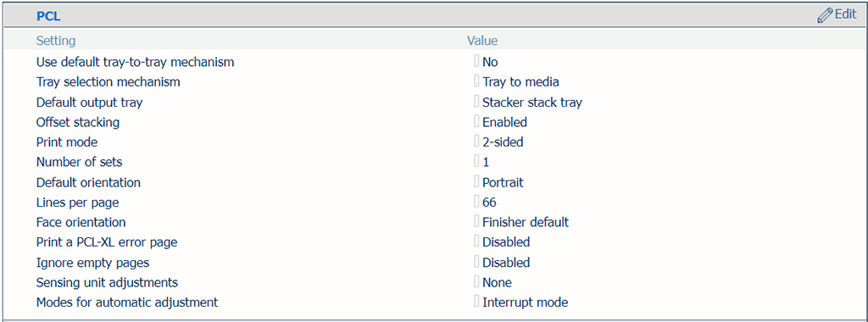This screenshot has width=868, height=322.
Task: Click the marker next to Lines per page 66
Action: pyautogui.click(x=476, y=202)
